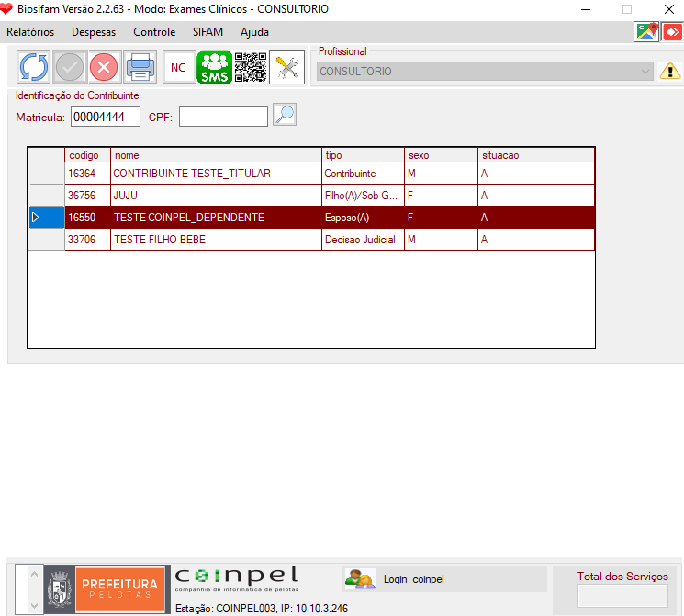Click the down arrow of the bottom-left scroller
This screenshot has width=684, height=616.
(35, 606)
